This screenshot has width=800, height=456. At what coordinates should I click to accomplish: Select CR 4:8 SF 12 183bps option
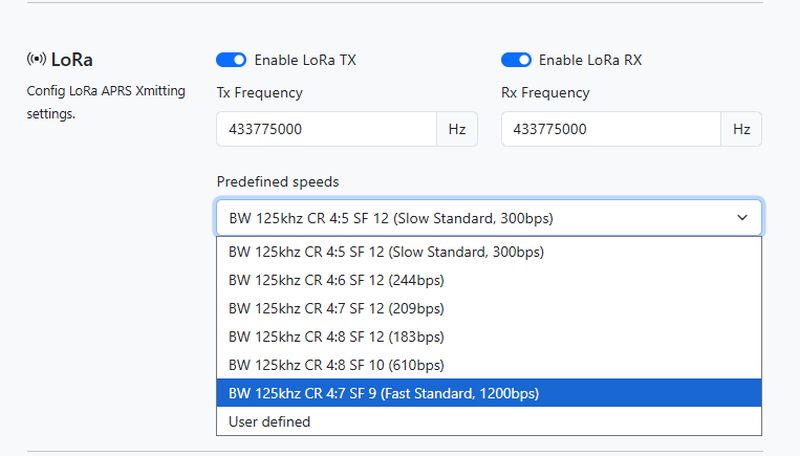[489, 337]
